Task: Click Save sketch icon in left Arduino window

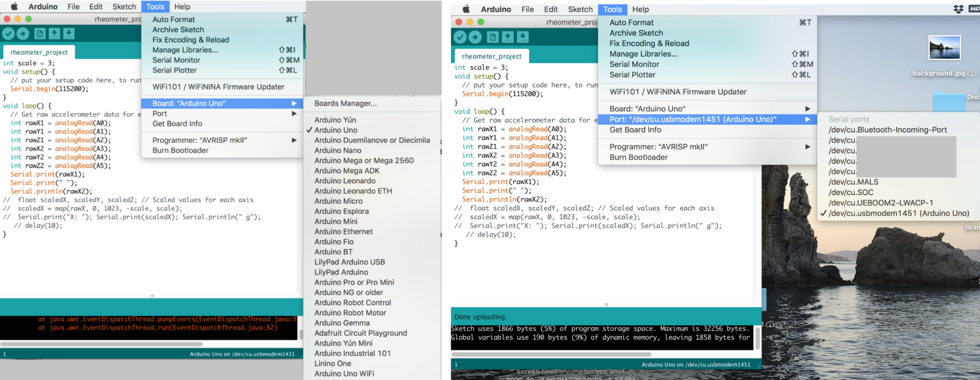Action: pyautogui.click(x=69, y=34)
